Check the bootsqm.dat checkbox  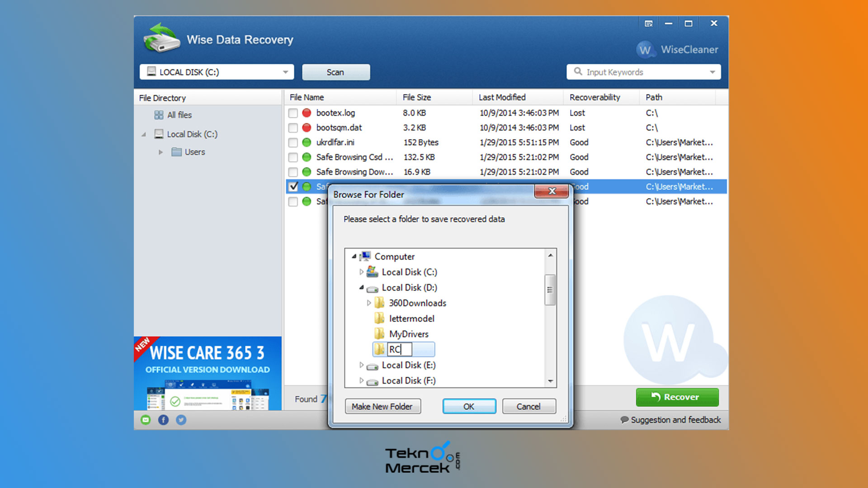tap(293, 128)
